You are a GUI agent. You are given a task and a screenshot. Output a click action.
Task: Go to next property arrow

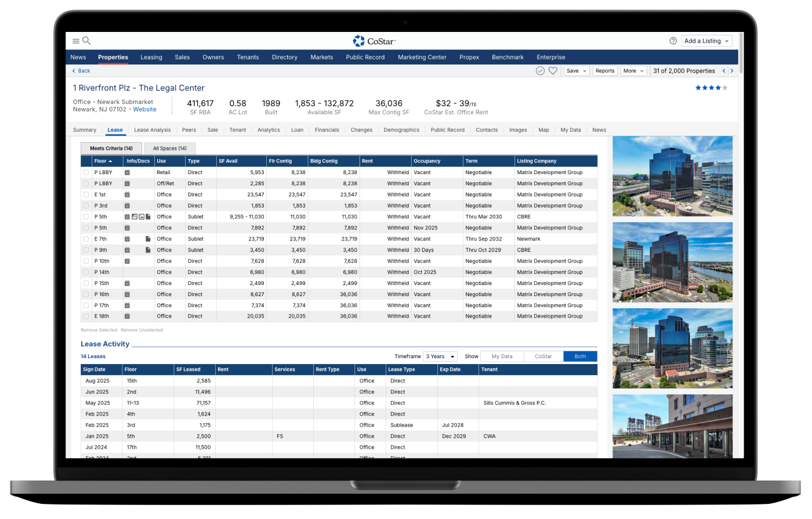(732, 71)
